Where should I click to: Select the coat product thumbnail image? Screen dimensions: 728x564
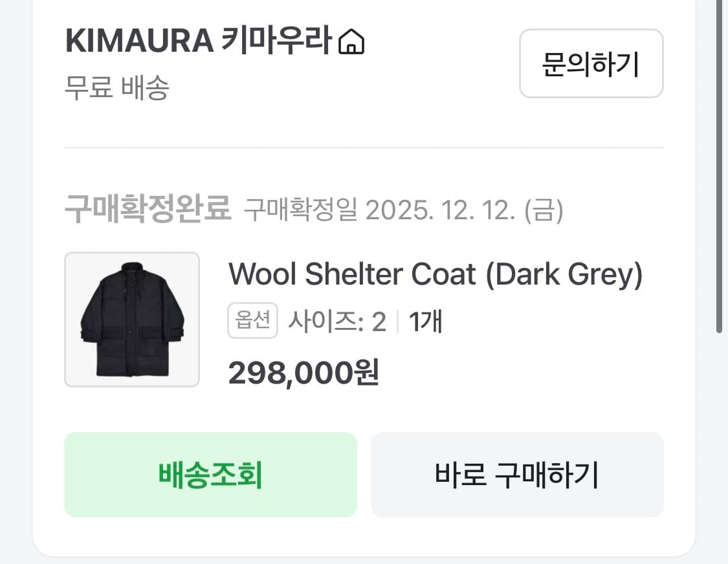point(132,320)
